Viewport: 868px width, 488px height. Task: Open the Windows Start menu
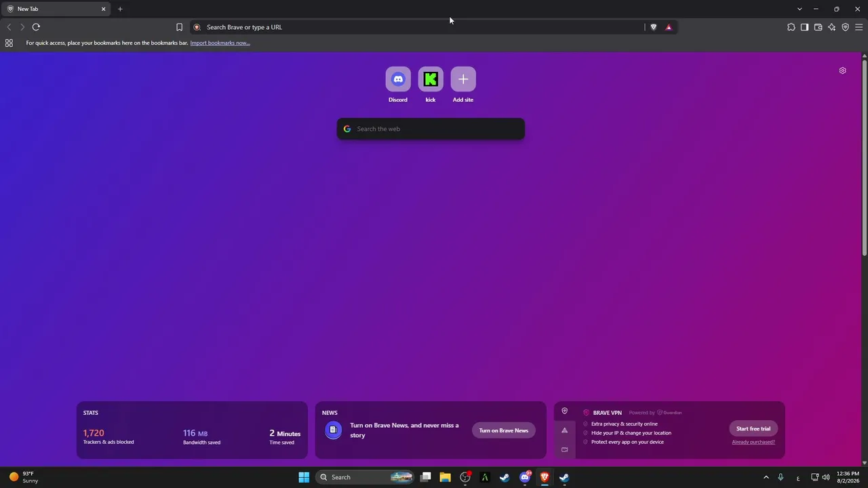304,477
